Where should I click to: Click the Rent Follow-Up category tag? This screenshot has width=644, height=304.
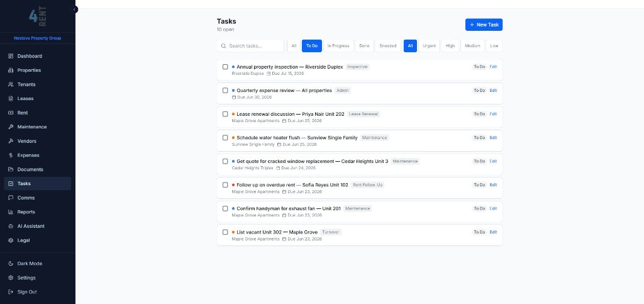[x=367, y=185]
